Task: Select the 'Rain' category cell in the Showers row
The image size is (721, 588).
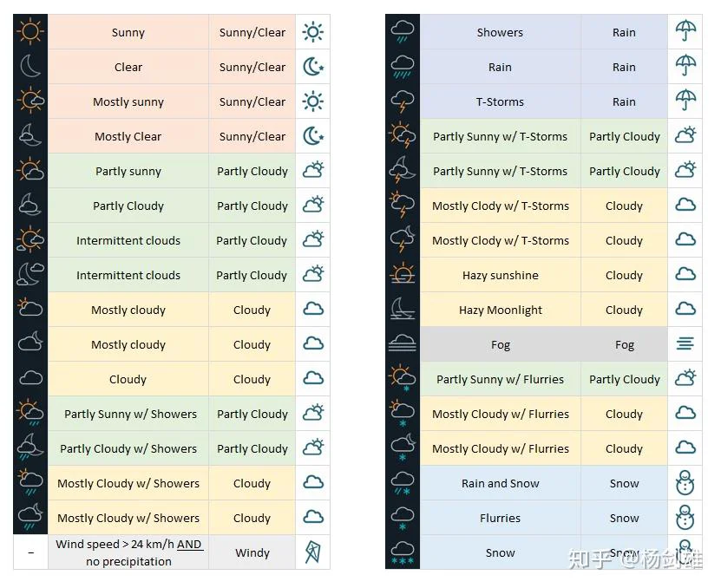Action: 624,32
